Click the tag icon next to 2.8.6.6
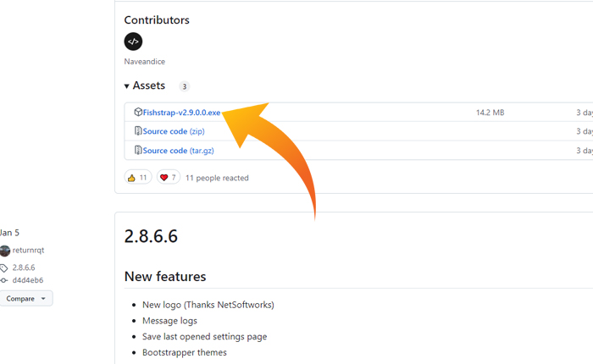The image size is (593, 364). tap(4, 267)
